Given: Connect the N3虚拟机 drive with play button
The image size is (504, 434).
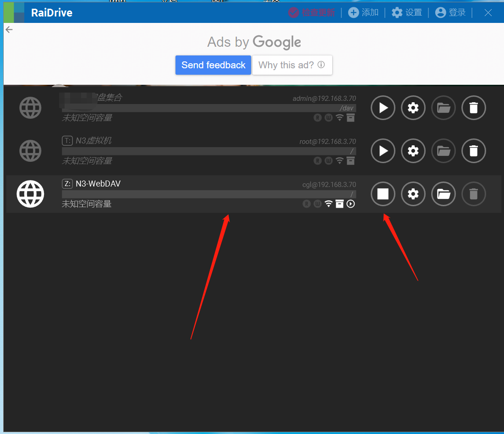Looking at the screenshot, I should [383, 151].
